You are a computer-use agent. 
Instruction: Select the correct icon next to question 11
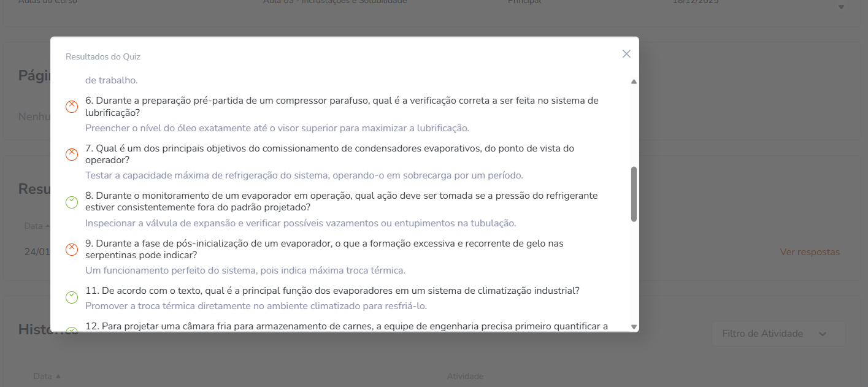(x=72, y=297)
